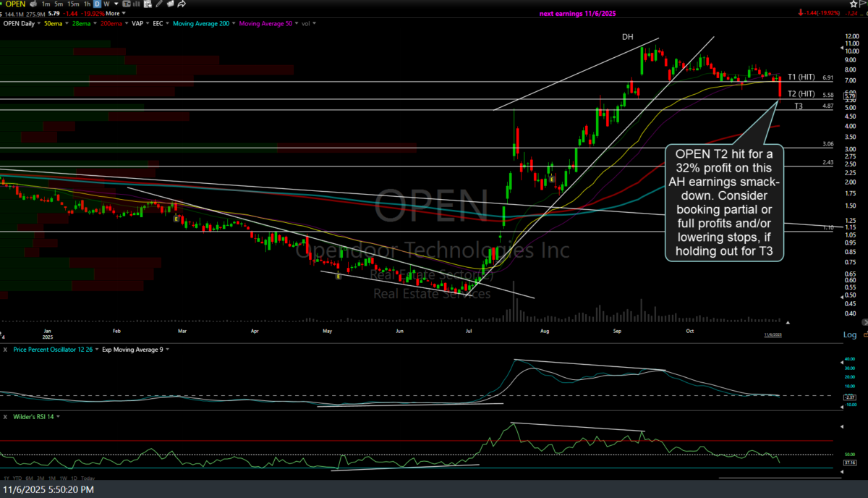The image size is (868, 498).
Task: Select the 1h timeframe tab
Action: 86,4
